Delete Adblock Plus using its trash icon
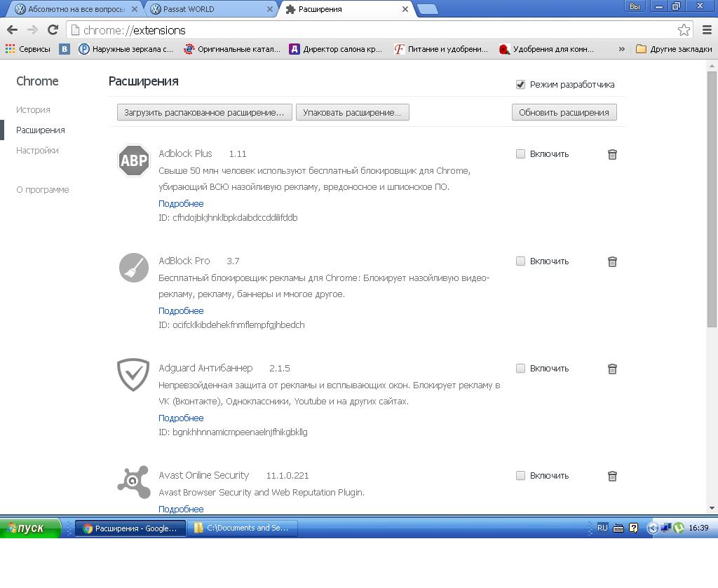Viewport: 718px width, 588px height. click(x=612, y=154)
